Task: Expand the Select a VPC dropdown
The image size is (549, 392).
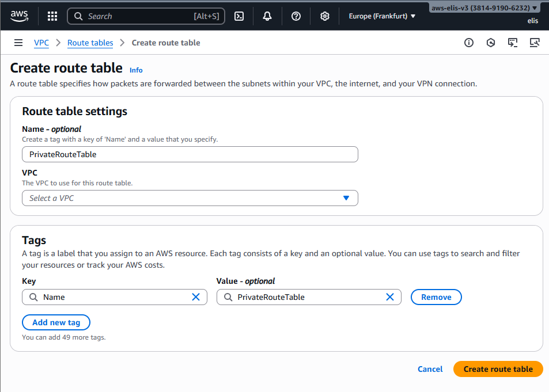Action: [x=190, y=198]
